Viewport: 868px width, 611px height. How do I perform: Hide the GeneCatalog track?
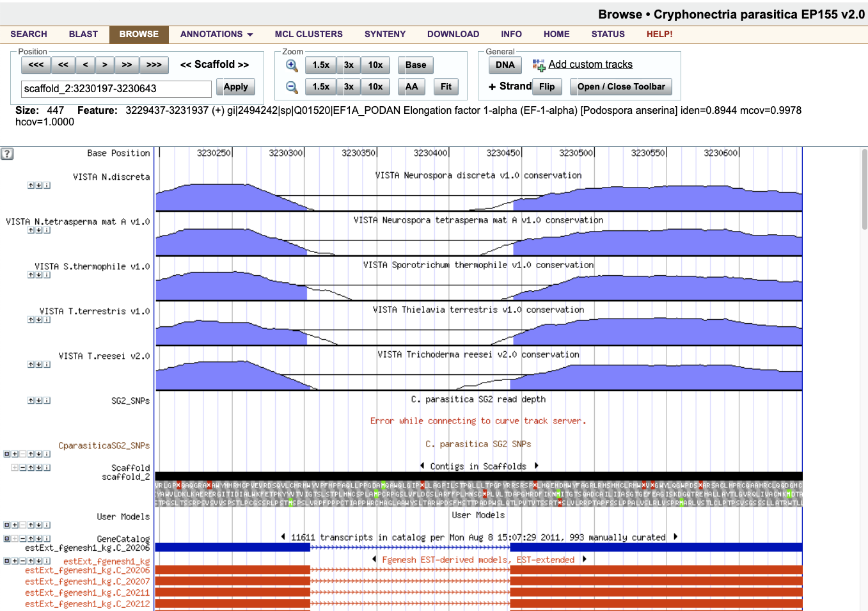[x=7, y=539]
